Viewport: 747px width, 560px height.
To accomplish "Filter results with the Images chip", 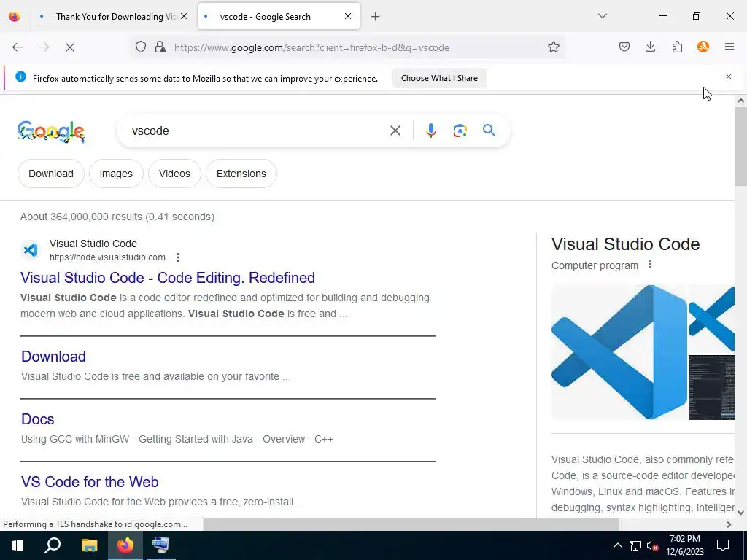I will (x=116, y=174).
